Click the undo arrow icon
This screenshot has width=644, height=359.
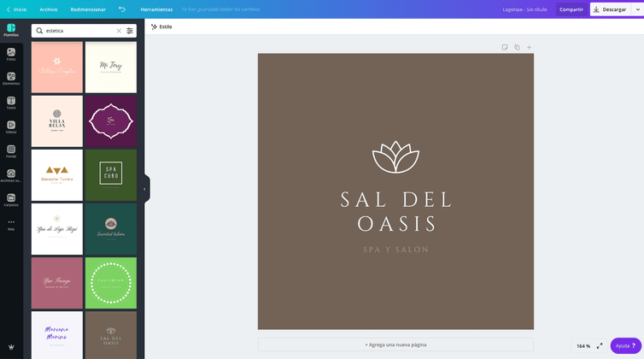tap(122, 9)
